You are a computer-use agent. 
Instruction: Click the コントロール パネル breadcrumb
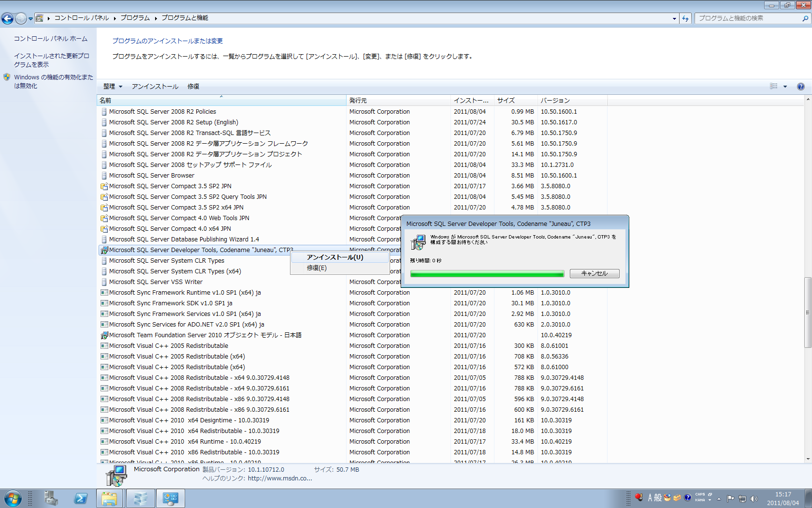[81, 18]
